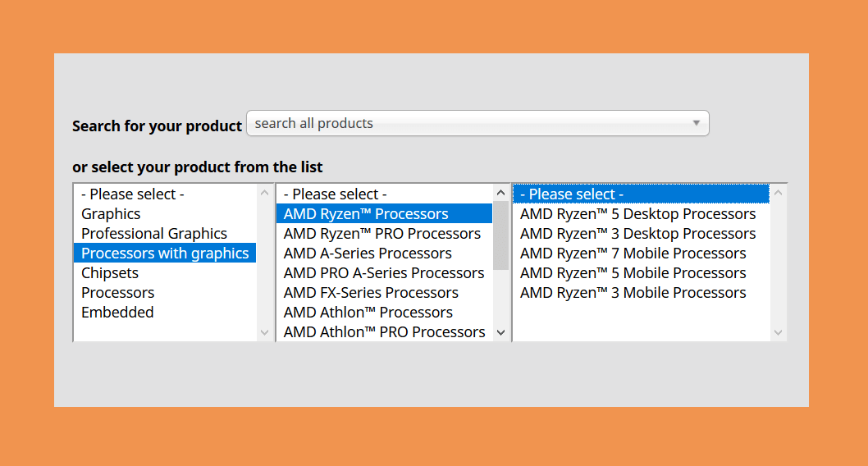Click the third list's scroll up arrow
Screen dimensions: 868x466
click(x=779, y=193)
